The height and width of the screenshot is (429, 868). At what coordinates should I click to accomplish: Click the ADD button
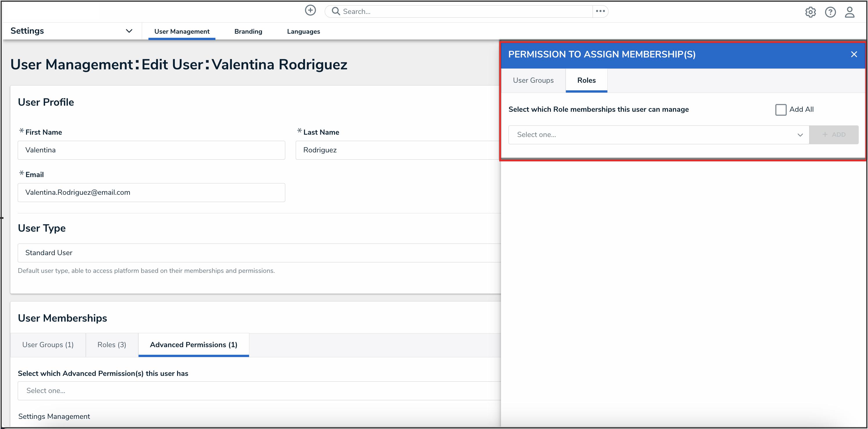[834, 135]
